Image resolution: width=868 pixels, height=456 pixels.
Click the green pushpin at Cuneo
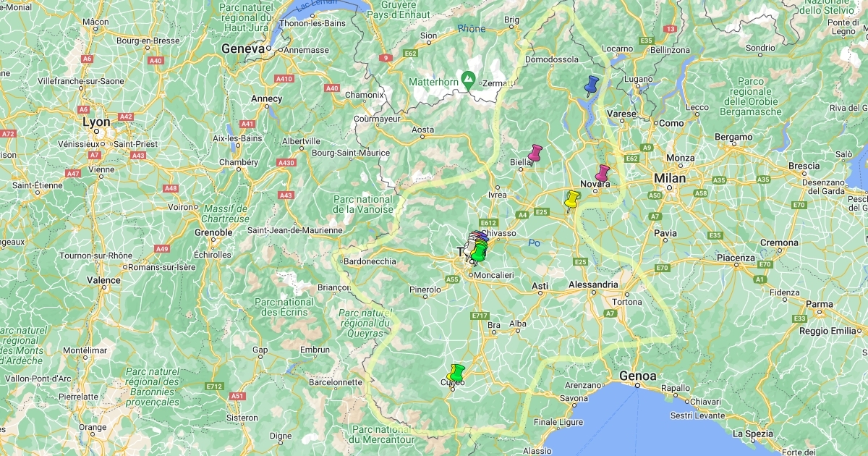pyautogui.click(x=457, y=373)
